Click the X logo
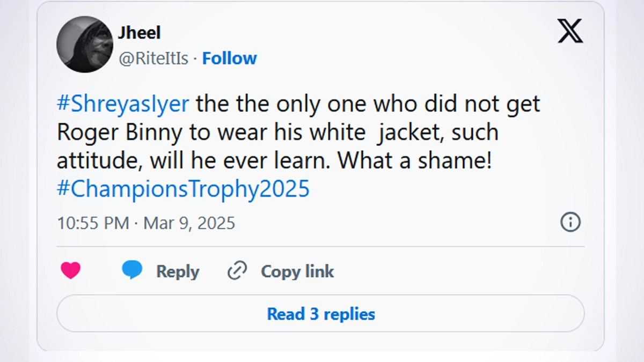The height and width of the screenshot is (362, 644). tap(570, 31)
